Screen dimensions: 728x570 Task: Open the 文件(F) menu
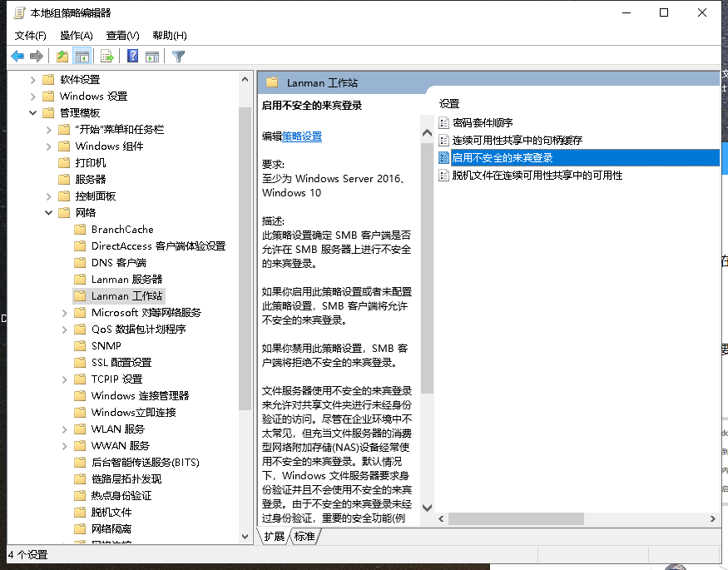click(x=31, y=36)
